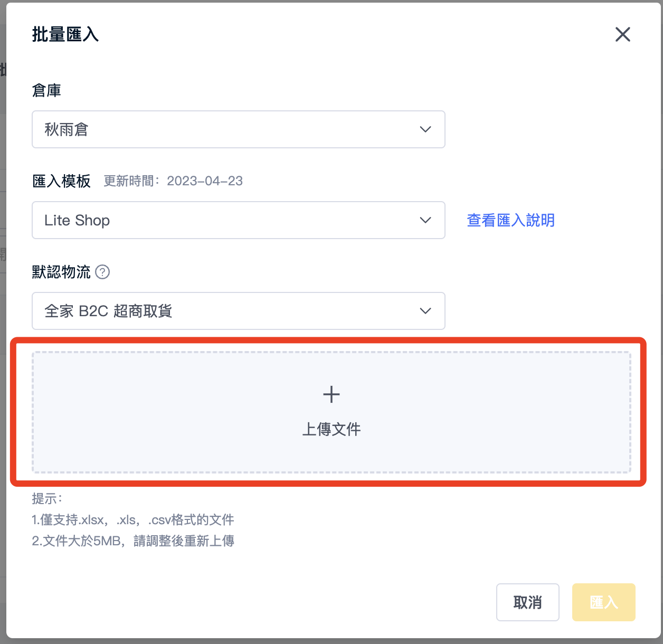Screen dimensions: 663x644
Task: Click the 更新時間 2023-04-23 text
Action: click(173, 181)
